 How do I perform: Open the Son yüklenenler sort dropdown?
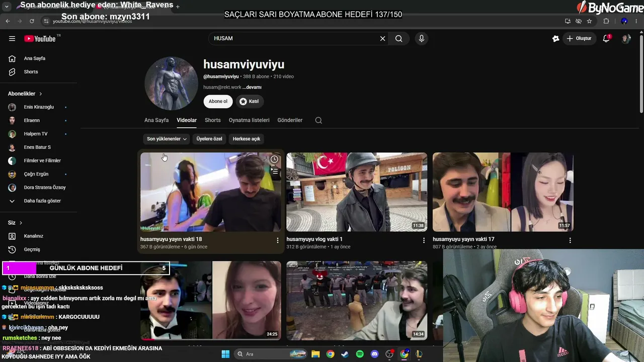click(167, 139)
